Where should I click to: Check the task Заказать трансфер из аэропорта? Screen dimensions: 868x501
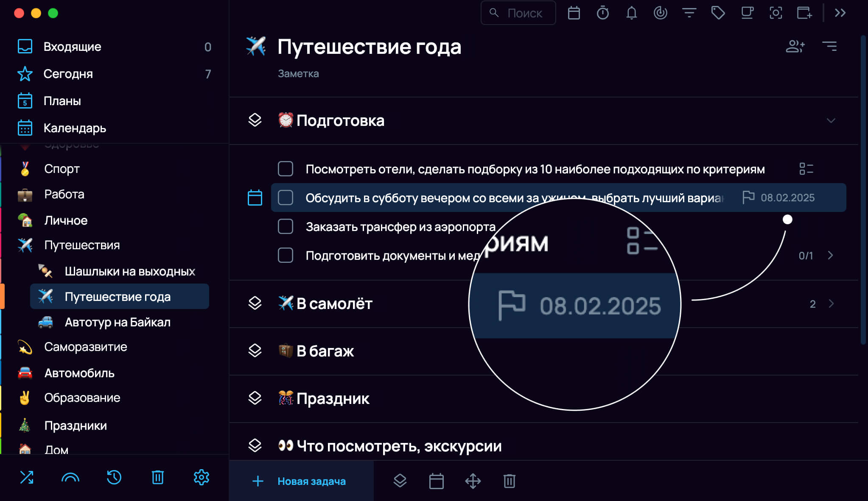tap(286, 226)
